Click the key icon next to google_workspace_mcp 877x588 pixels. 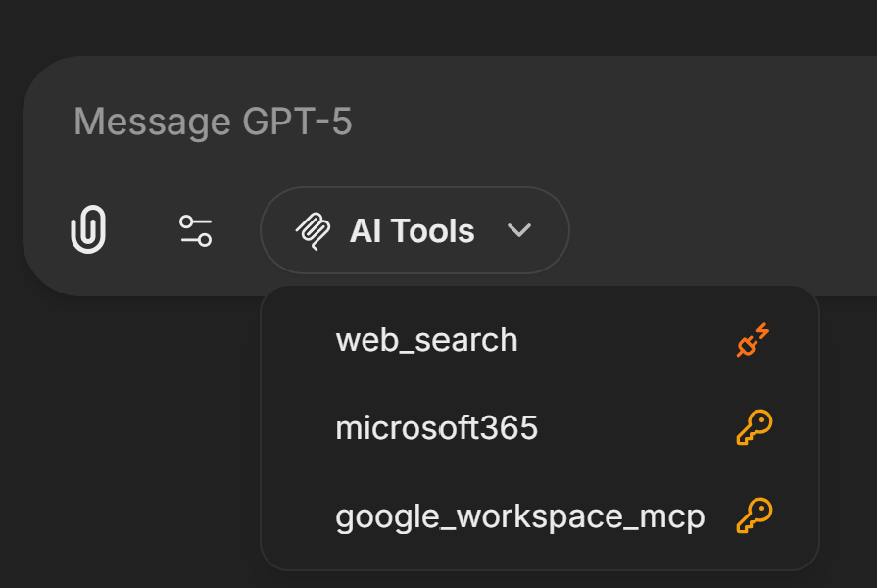[x=754, y=515]
